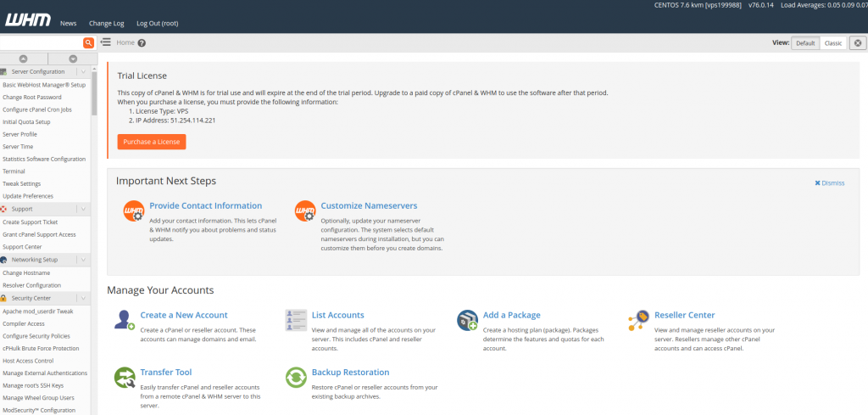Collapse the Networking Setup section chevron

[x=82, y=260]
